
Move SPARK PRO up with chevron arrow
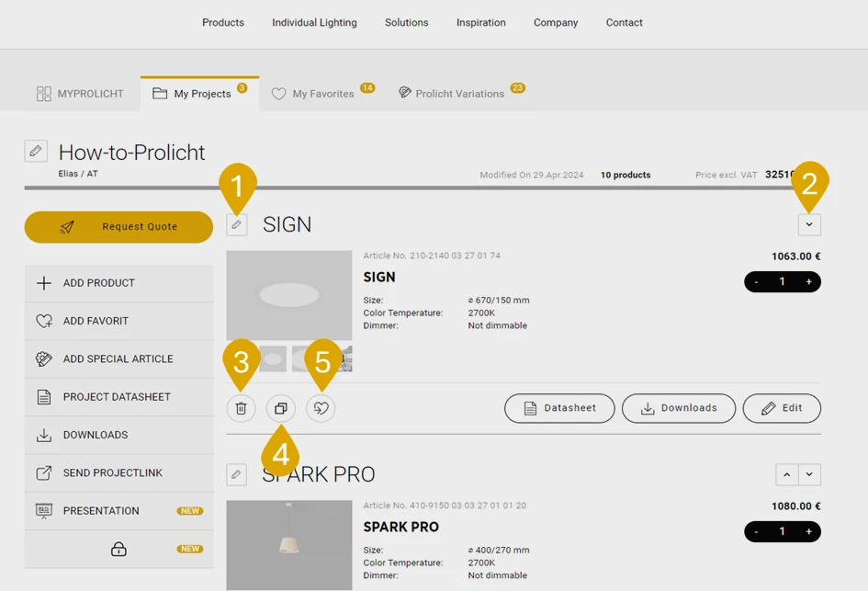click(786, 474)
